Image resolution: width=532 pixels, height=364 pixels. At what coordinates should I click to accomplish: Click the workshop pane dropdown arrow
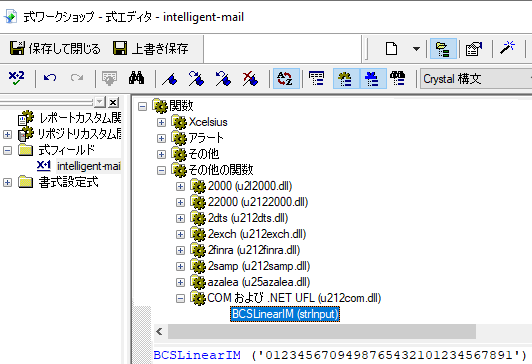[x=100, y=102]
